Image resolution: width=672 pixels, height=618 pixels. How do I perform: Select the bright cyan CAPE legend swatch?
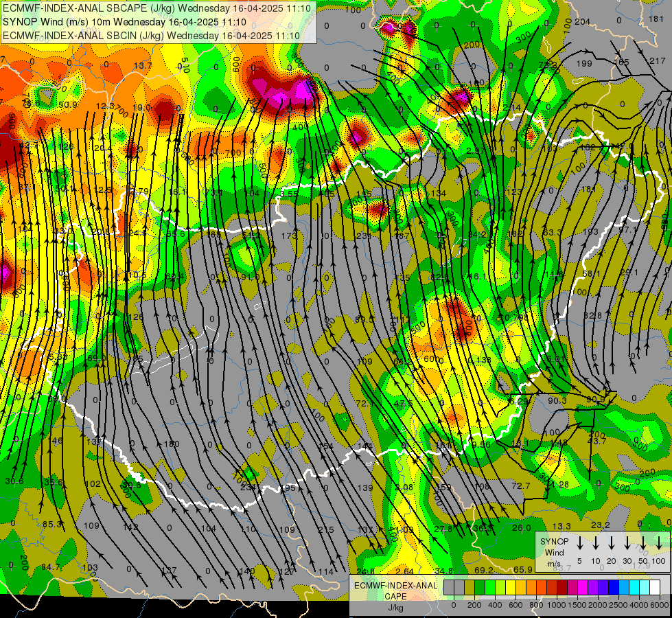coord(634,588)
